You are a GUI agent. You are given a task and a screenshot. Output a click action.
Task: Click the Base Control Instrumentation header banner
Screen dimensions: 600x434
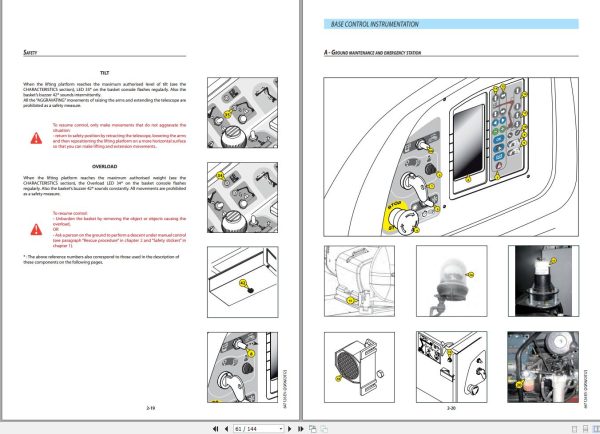pyautogui.click(x=451, y=24)
